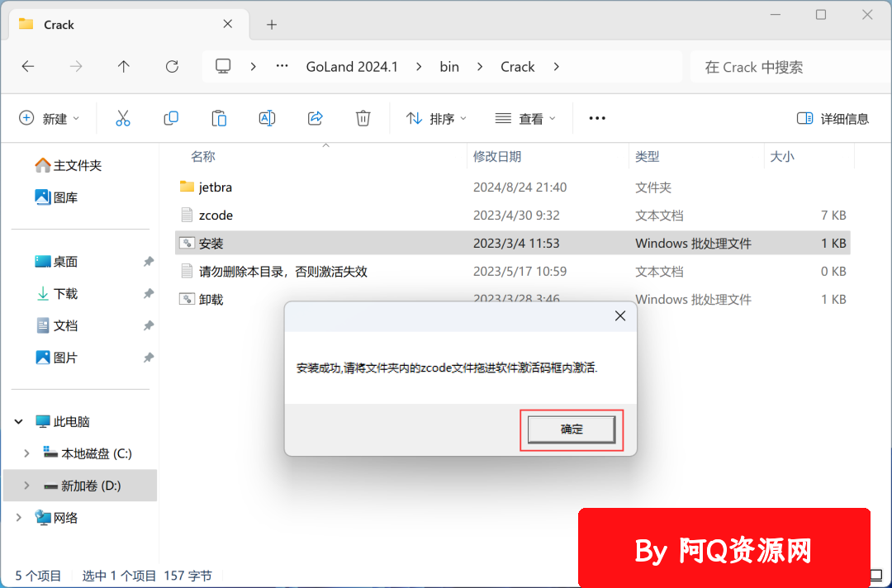The image size is (892, 588).
Task: Expand the 网络 tree node
Action: pyautogui.click(x=19, y=518)
